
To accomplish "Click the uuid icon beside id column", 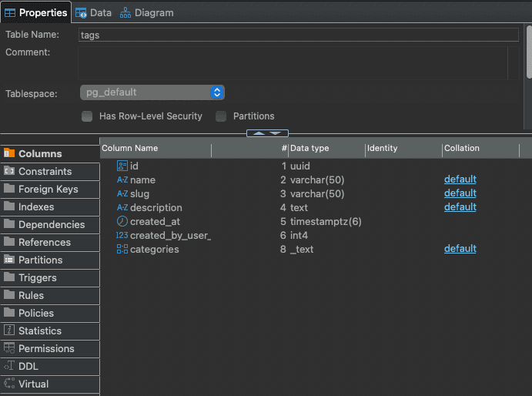I will pos(122,166).
